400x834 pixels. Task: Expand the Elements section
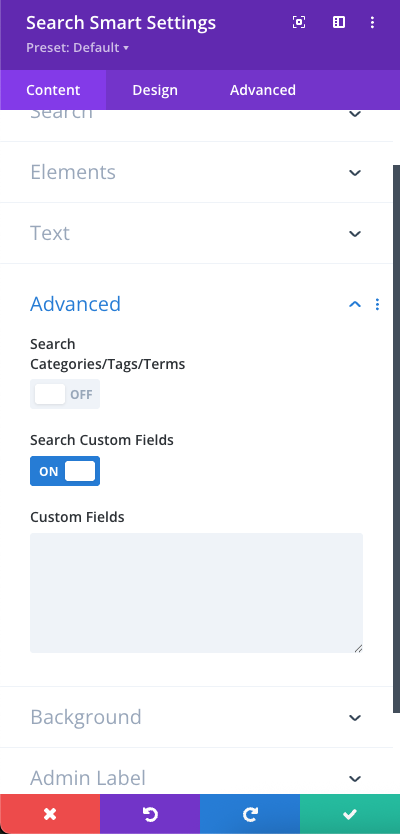(196, 172)
